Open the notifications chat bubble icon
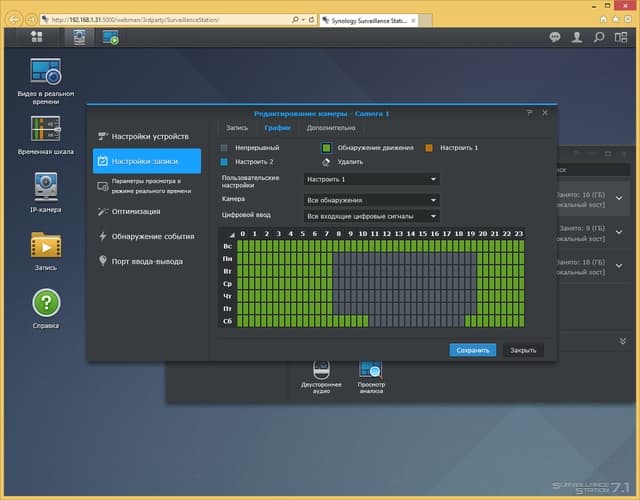This screenshot has width=640, height=500. [554, 38]
